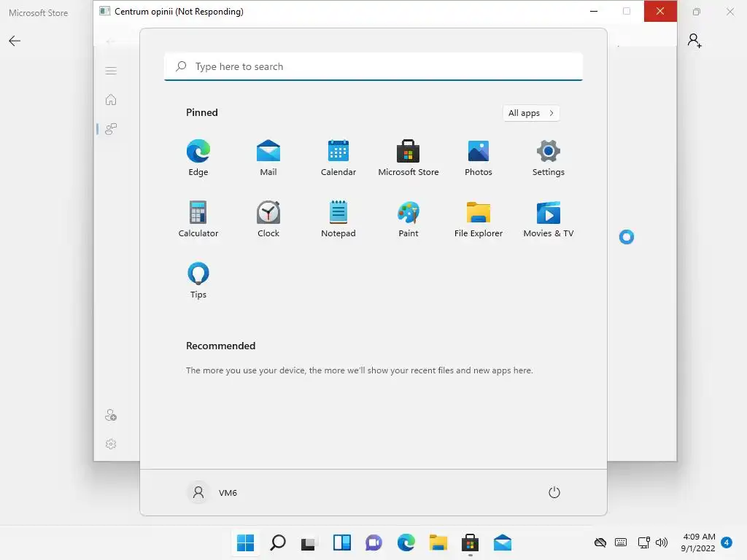Open volume control in system tray
The height and width of the screenshot is (560, 747).
pos(661,542)
